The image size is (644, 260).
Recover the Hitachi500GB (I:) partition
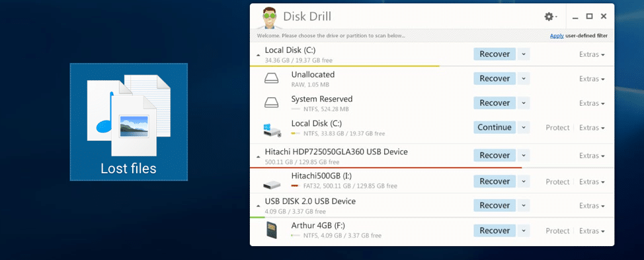pyautogui.click(x=495, y=181)
